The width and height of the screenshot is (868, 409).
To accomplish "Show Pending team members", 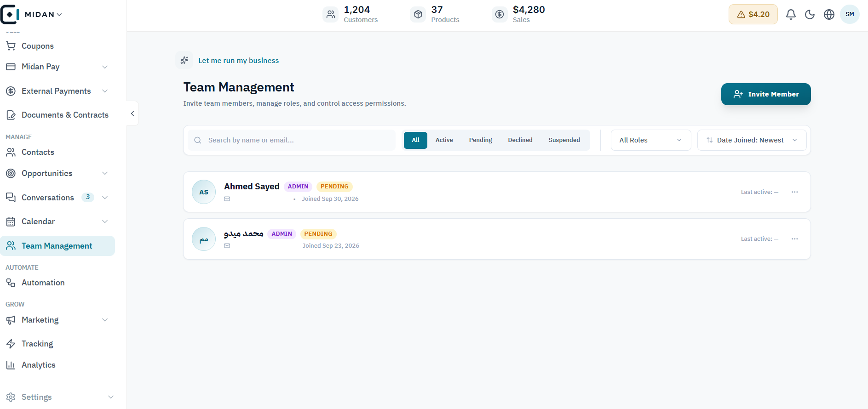I will [x=481, y=140].
